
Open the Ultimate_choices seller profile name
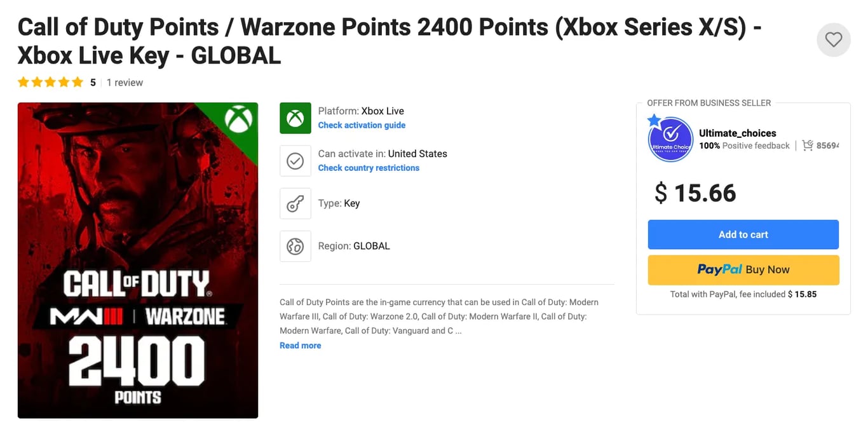point(737,133)
